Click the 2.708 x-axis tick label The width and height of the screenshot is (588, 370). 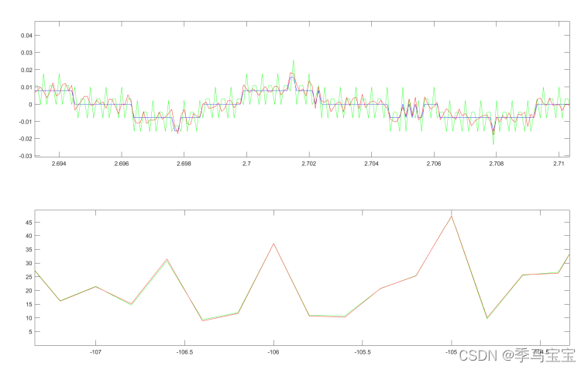pyautogui.click(x=496, y=164)
